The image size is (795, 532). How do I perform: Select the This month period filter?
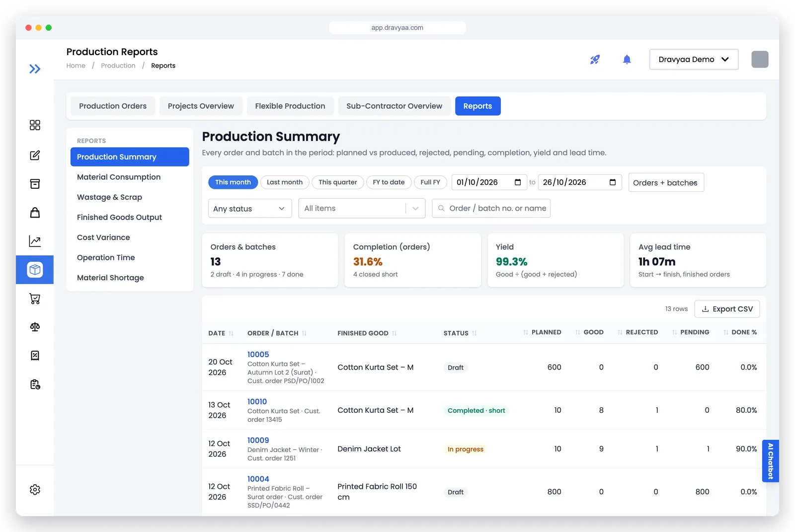point(233,182)
